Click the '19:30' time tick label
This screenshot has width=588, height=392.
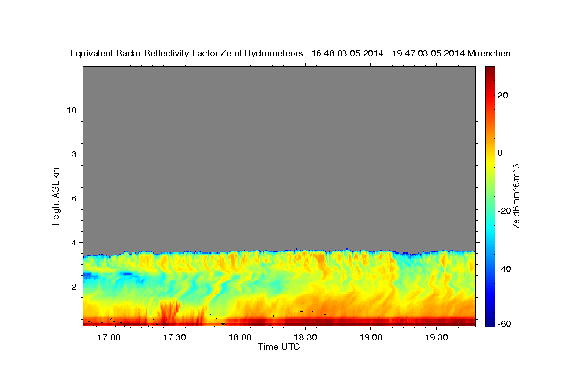[437, 338]
